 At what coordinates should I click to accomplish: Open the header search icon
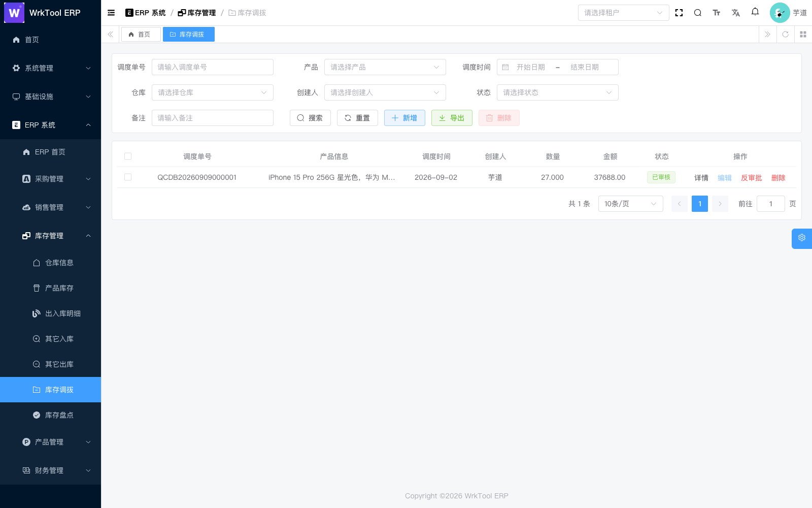pyautogui.click(x=698, y=13)
